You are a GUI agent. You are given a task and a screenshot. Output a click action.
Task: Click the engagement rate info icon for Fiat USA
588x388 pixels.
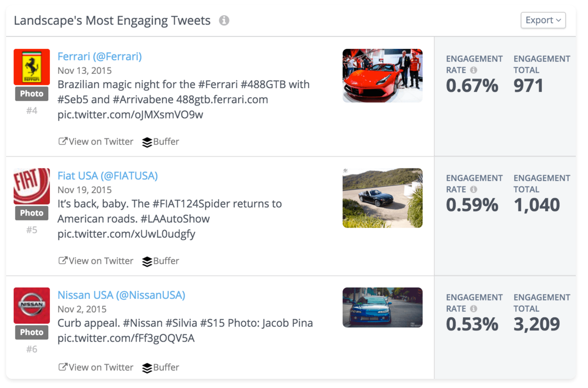tap(474, 189)
